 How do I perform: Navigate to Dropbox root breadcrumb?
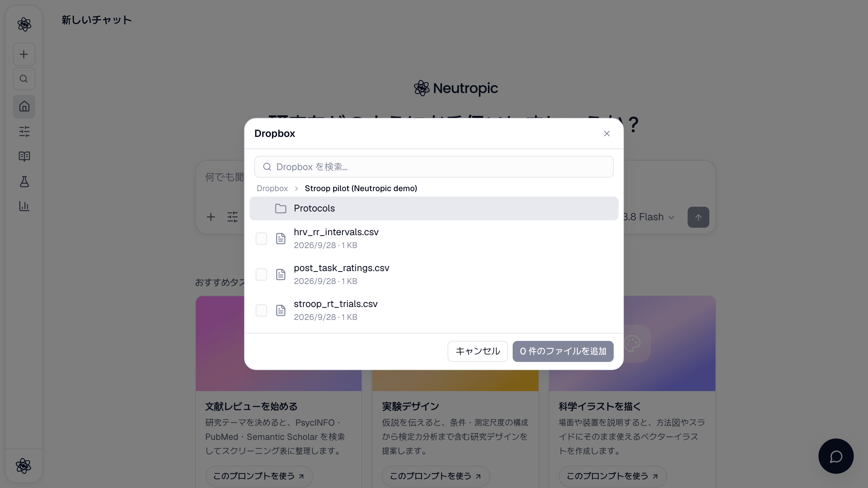[272, 188]
